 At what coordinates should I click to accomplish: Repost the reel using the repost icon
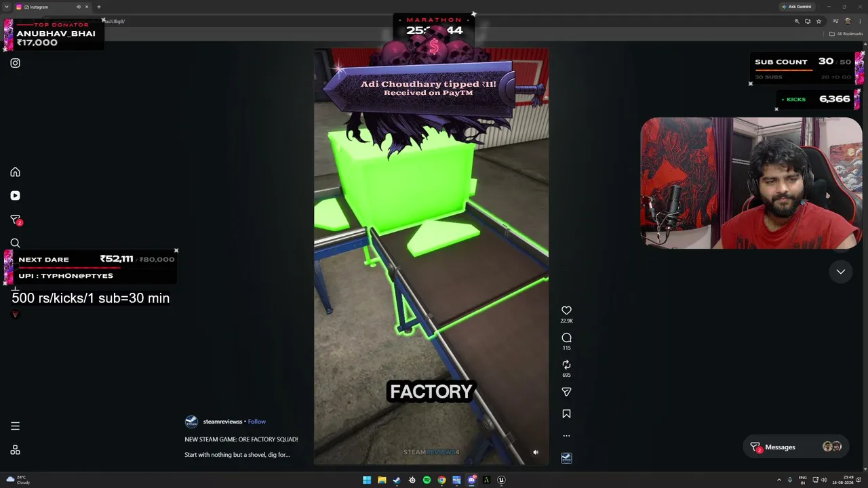566,365
